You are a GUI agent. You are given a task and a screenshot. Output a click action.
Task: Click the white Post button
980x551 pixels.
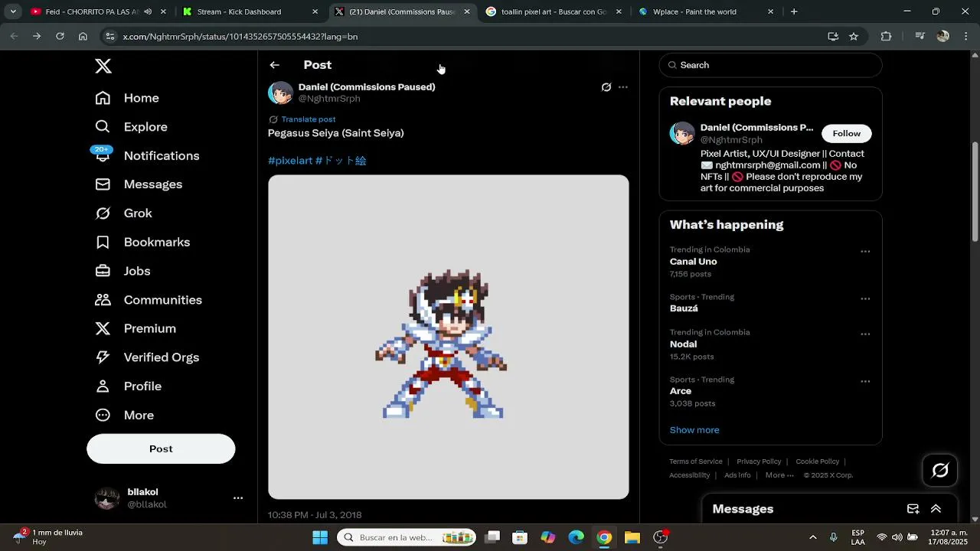click(161, 448)
